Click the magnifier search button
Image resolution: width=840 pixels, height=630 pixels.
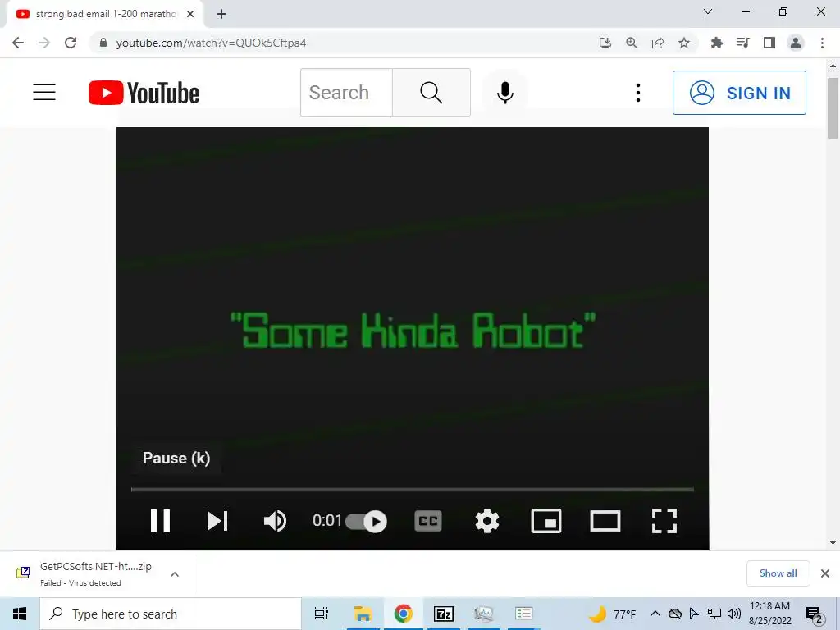pos(431,93)
